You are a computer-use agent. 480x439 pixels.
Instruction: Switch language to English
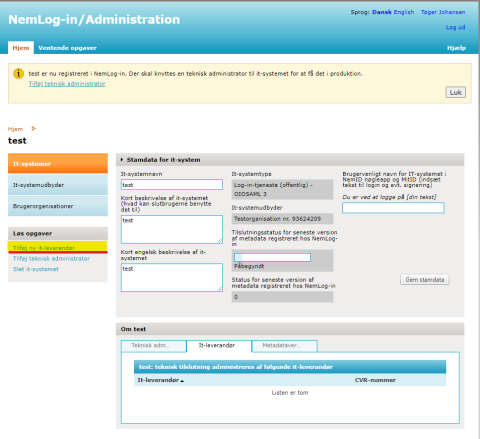(x=404, y=12)
